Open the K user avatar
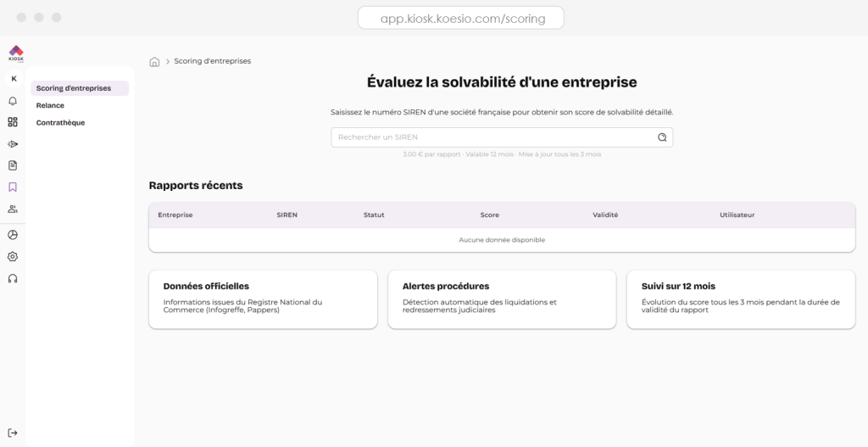The height and width of the screenshot is (447, 868). click(x=14, y=79)
